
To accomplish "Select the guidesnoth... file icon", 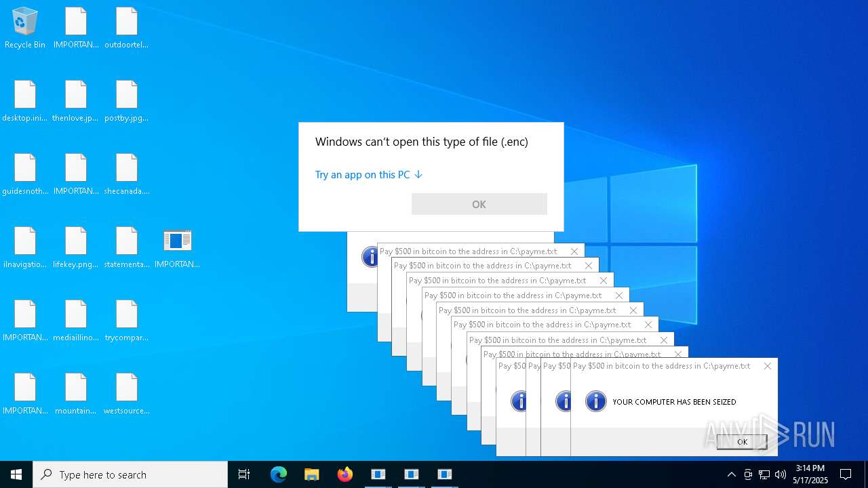I will tap(25, 175).
